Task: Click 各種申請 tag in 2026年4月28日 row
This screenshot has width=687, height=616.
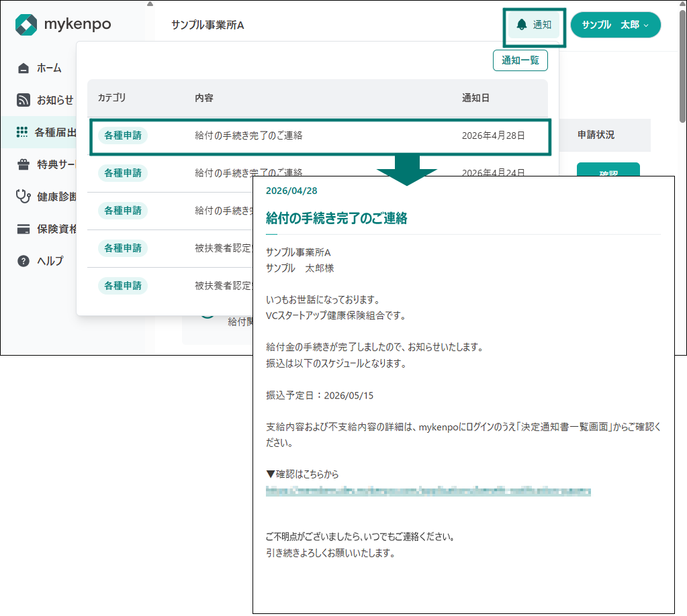Action: pos(123,136)
